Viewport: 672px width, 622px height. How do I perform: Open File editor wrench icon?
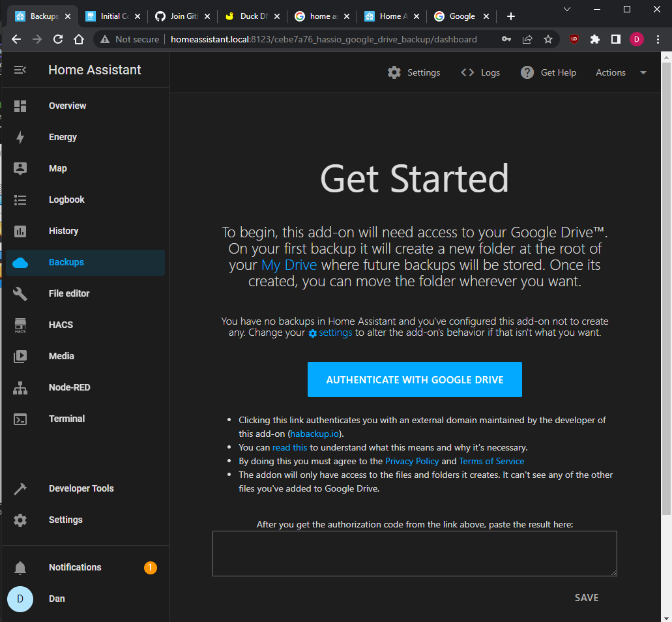(x=20, y=293)
